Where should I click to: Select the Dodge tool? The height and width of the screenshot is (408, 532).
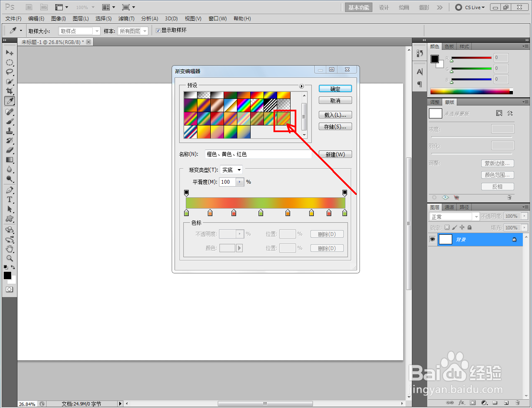pyautogui.click(x=10, y=179)
